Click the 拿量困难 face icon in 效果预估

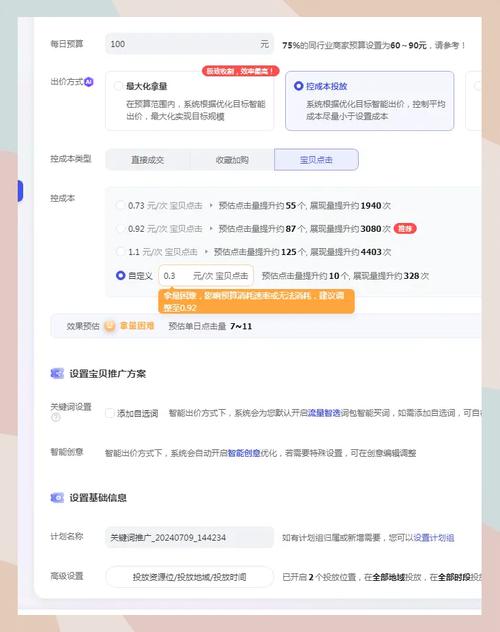(x=109, y=326)
